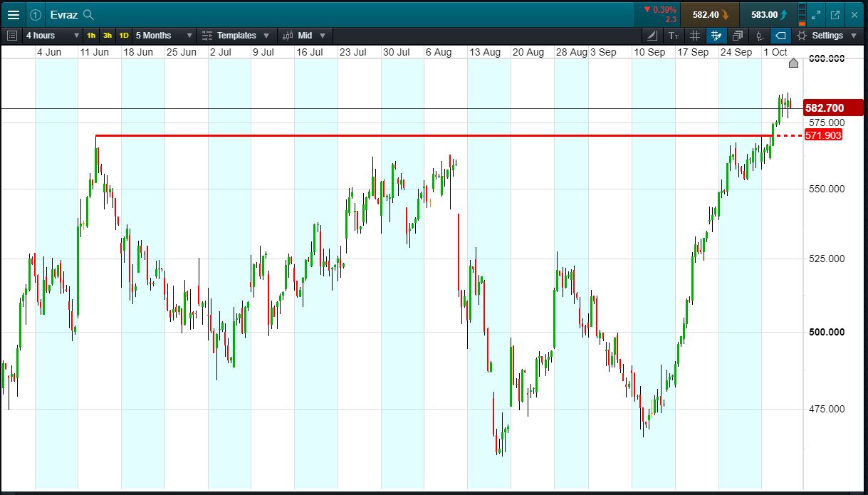Select the 1D quick interval
The width and height of the screenshot is (868, 495).
pos(124,36)
